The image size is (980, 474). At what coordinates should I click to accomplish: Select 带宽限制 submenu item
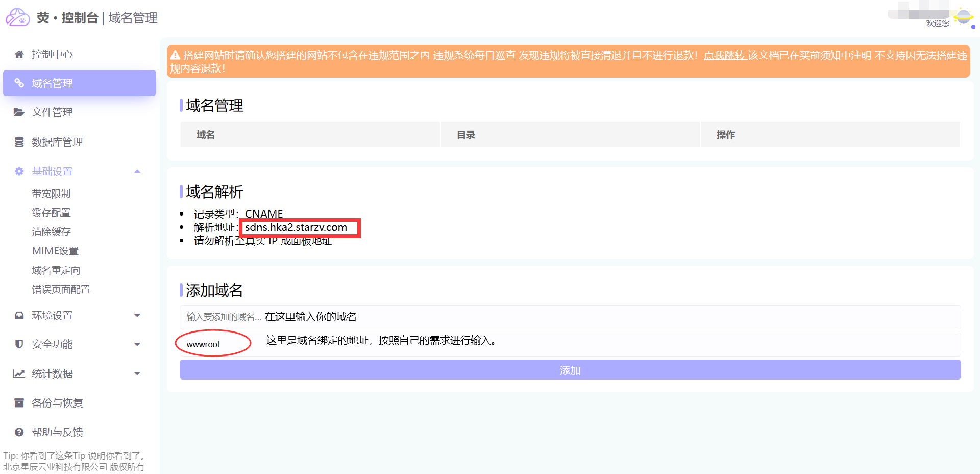click(51, 194)
